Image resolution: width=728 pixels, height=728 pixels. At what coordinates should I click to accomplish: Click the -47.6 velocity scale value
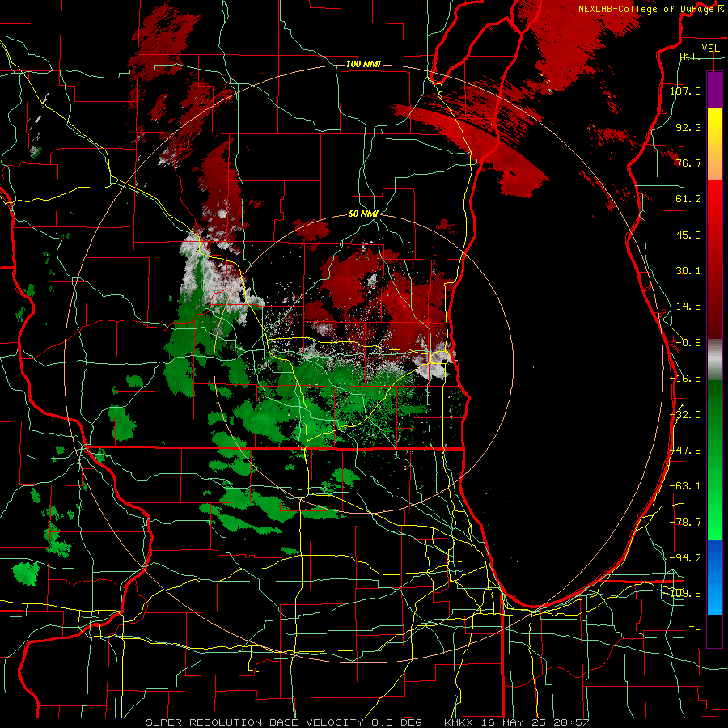coord(685,451)
